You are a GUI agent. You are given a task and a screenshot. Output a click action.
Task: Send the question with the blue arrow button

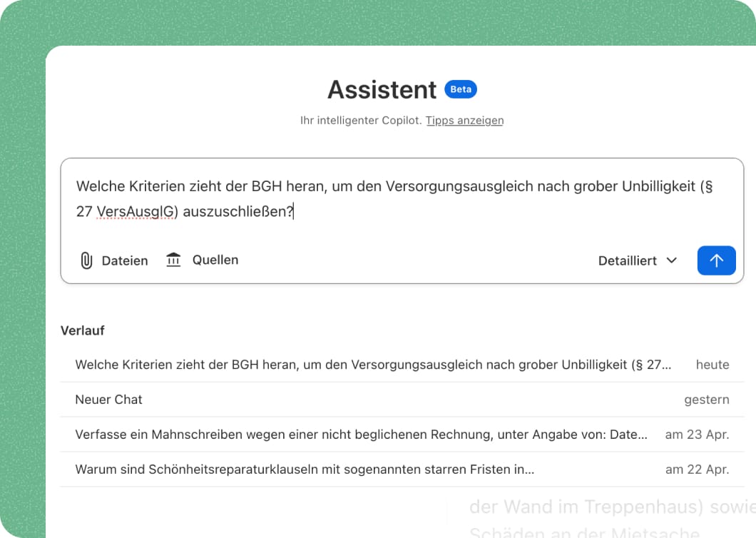pos(717,260)
